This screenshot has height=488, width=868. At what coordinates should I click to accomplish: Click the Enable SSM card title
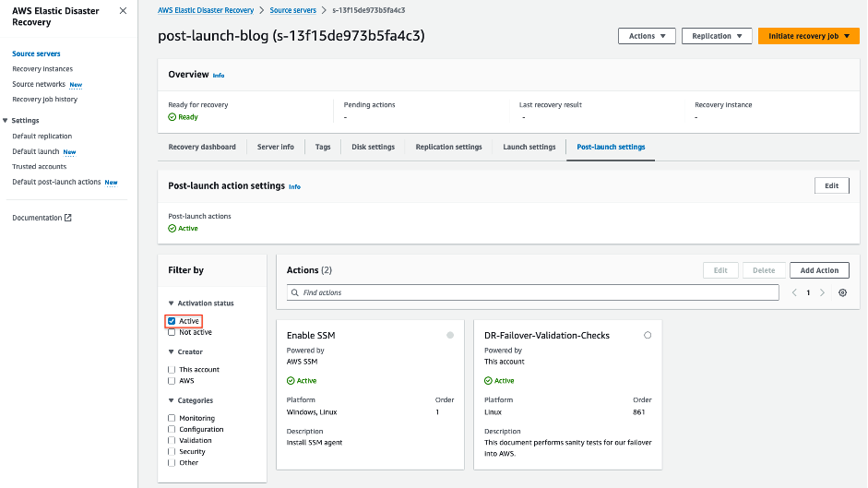click(311, 335)
